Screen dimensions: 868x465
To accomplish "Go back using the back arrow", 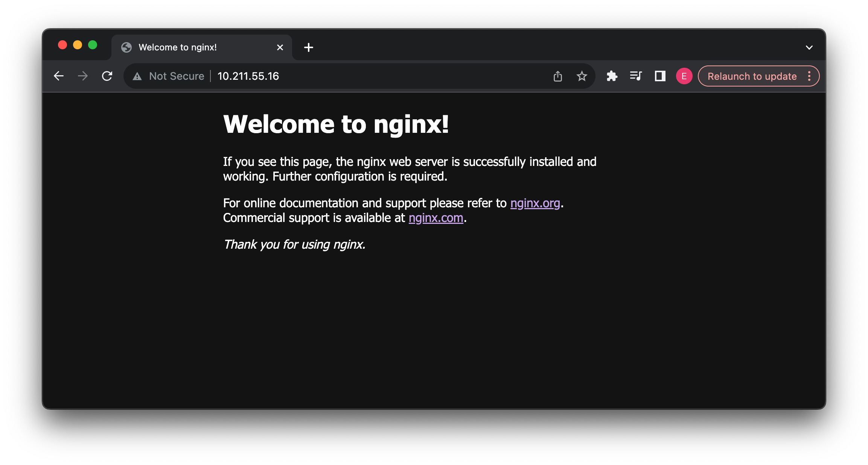I will coord(59,76).
